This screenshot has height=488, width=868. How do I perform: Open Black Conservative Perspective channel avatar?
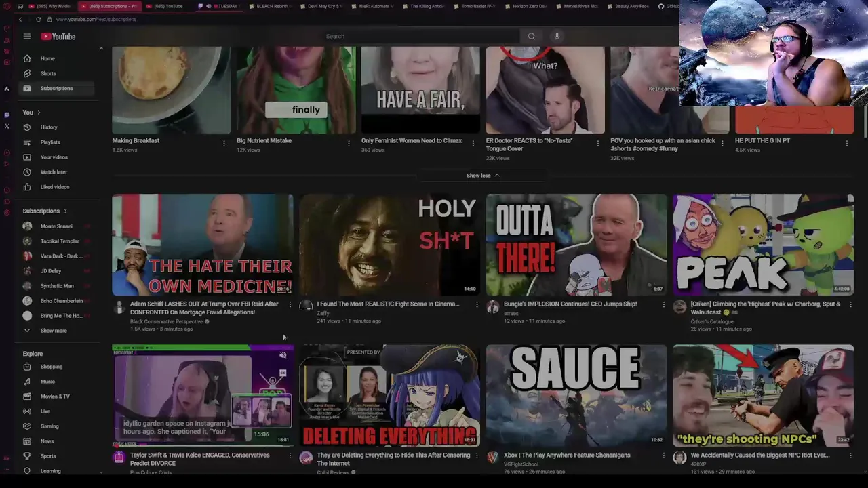tap(119, 307)
